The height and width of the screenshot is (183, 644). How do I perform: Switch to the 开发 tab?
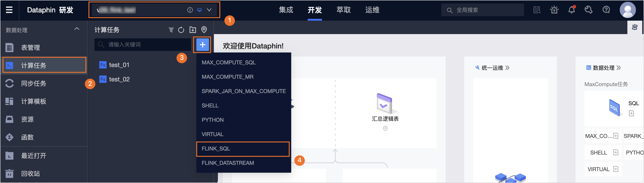(315, 10)
